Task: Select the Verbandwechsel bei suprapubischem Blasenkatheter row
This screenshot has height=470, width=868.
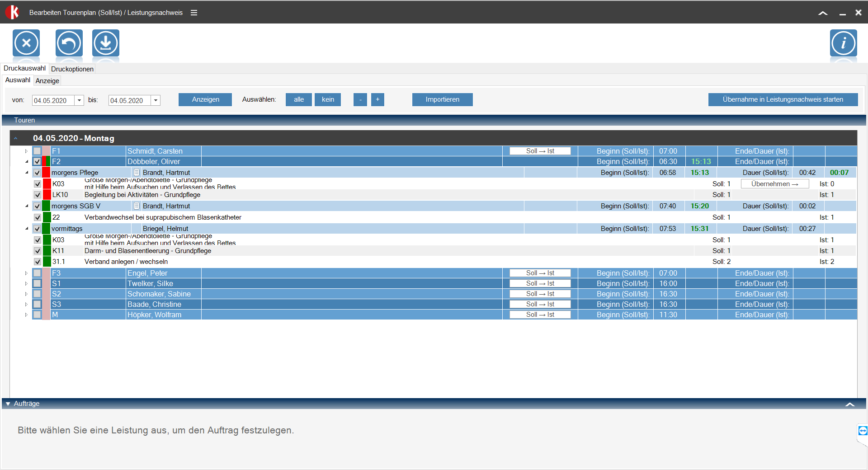Action: coord(444,217)
